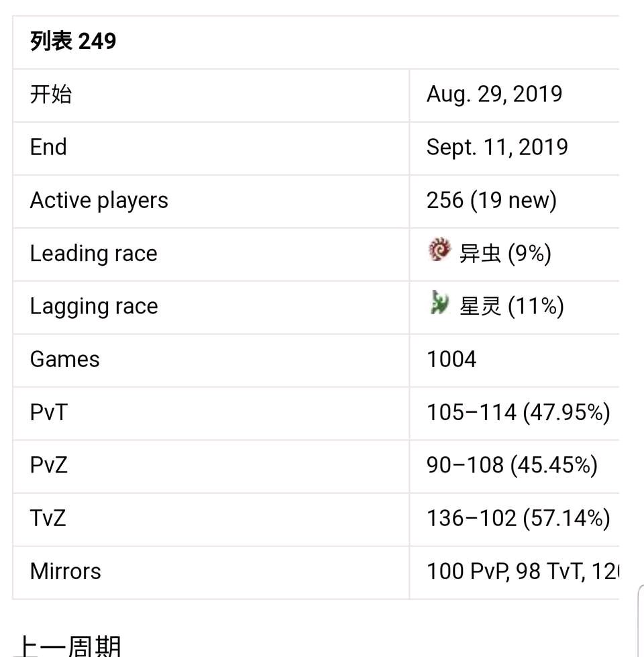Click the Lagging race label
The image size is (644, 657).
[94, 307]
